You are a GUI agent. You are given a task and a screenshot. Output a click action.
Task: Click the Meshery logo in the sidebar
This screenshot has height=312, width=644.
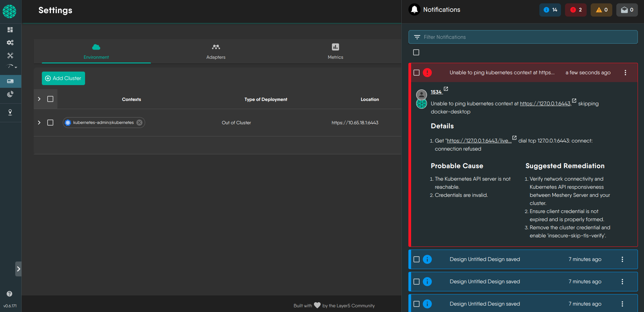[x=9, y=11]
